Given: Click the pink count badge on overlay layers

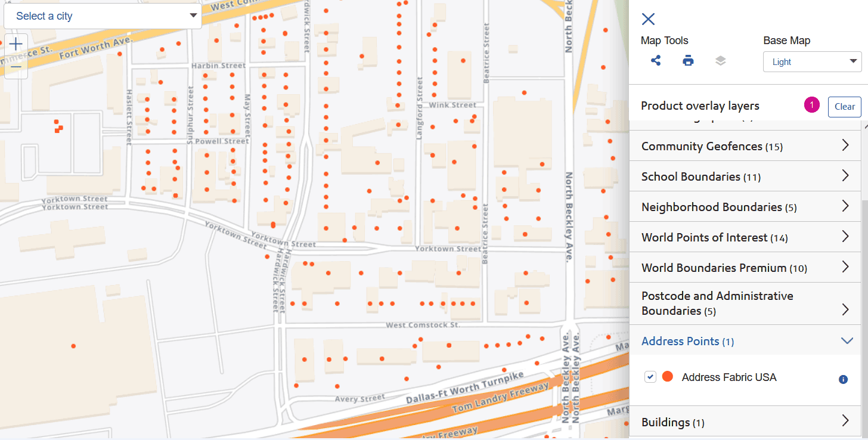Looking at the screenshot, I should click(811, 104).
